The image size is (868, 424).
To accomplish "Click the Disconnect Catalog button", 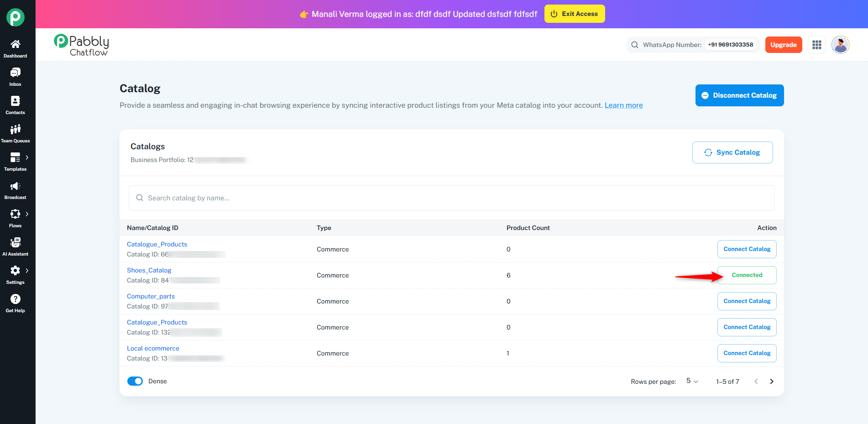I will tap(739, 95).
